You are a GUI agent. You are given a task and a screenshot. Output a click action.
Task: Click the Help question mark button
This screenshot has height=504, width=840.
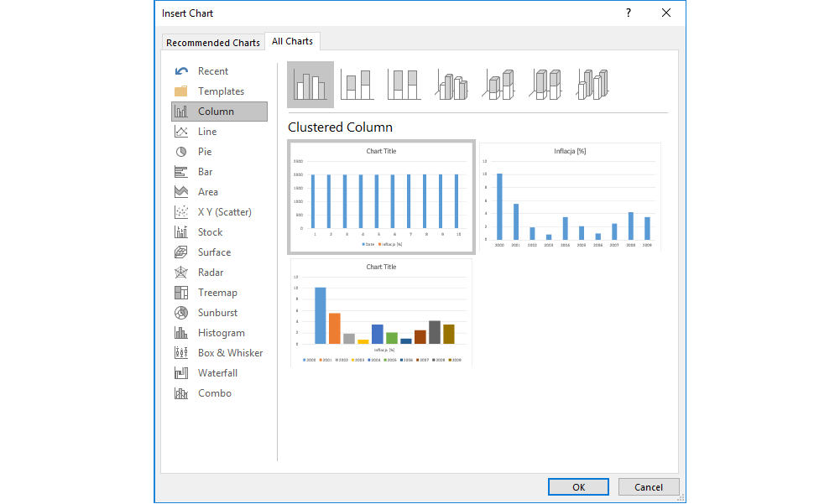628,13
